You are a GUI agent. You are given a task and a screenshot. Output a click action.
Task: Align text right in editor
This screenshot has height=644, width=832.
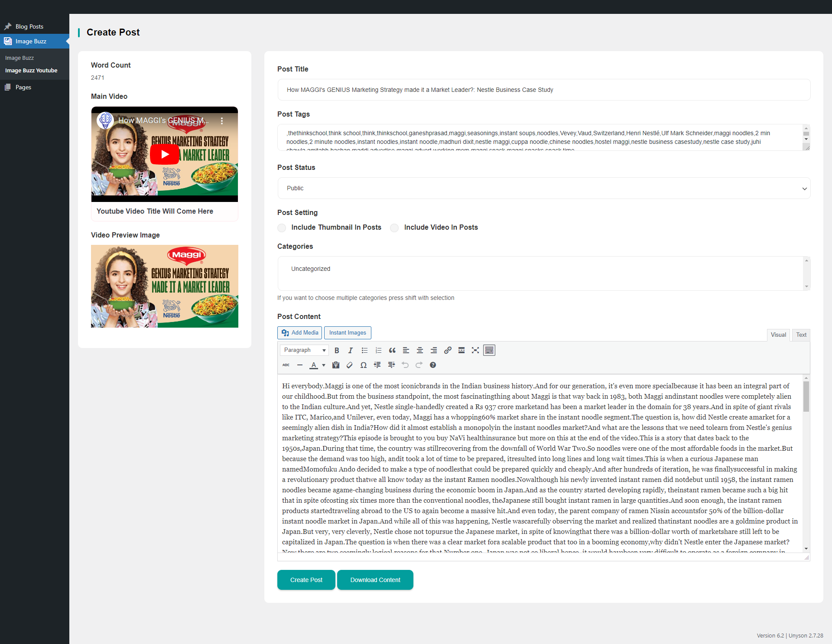434,350
